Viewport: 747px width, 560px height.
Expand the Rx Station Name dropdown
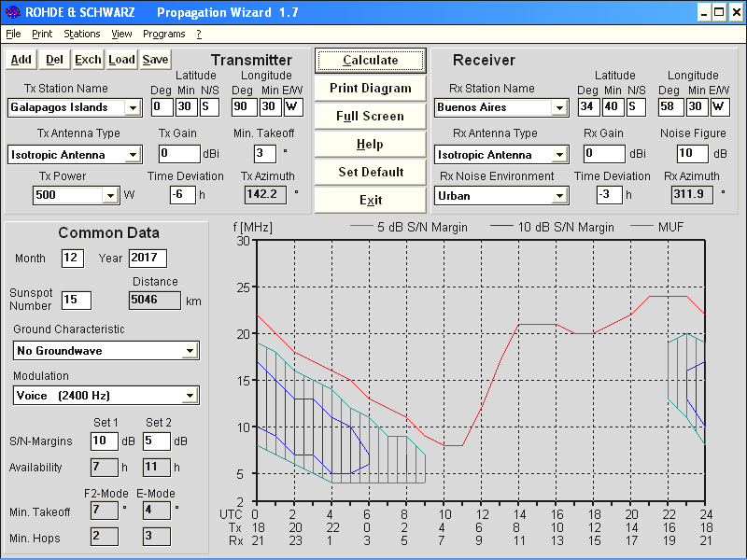pyautogui.click(x=559, y=107)
